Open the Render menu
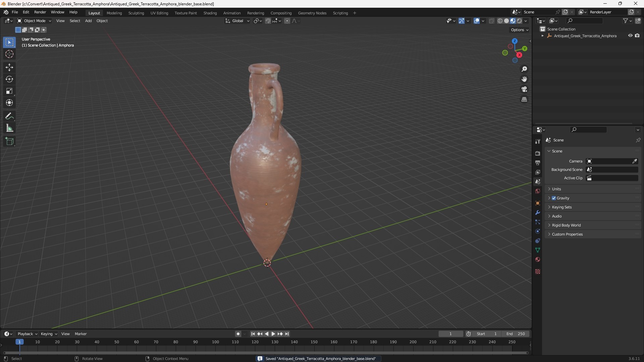Screen dimensions: 644x362 click(x=40, y=12)
